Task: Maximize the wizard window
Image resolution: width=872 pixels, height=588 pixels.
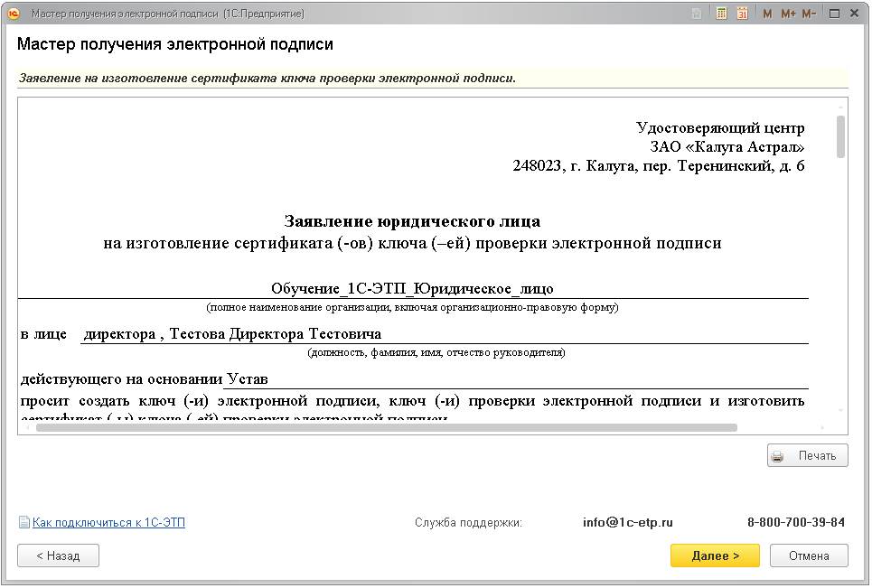Action: coord(834,14)
